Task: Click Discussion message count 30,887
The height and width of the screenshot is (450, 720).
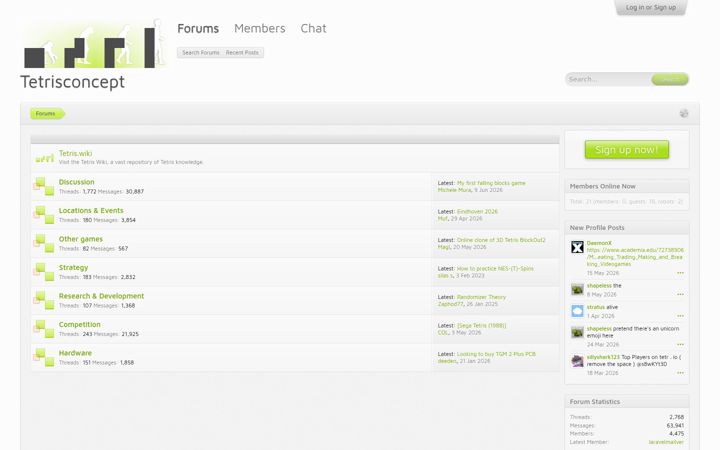Action: pyautogui.click(x=135, y=191)
